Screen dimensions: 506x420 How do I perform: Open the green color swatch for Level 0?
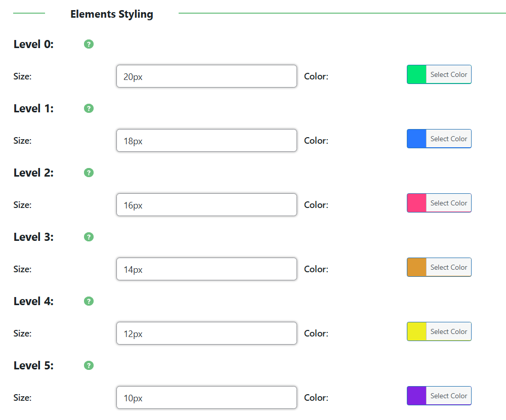(x=416, y=74)
